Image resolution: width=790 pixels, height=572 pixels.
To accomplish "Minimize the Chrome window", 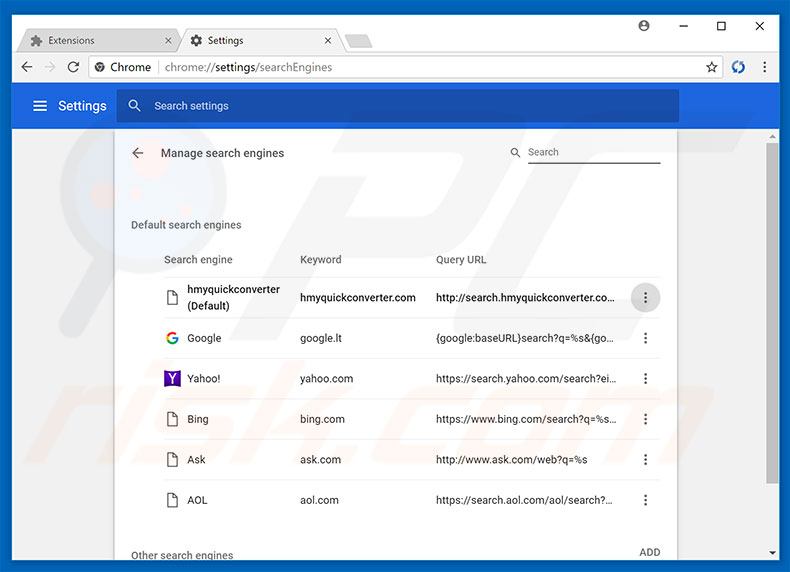I will 684,26.
